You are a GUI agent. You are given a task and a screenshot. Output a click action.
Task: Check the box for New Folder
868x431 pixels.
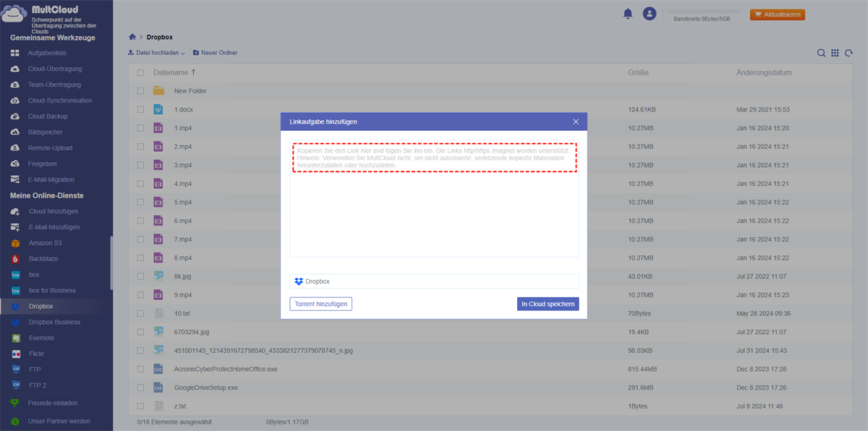[140, 91]
